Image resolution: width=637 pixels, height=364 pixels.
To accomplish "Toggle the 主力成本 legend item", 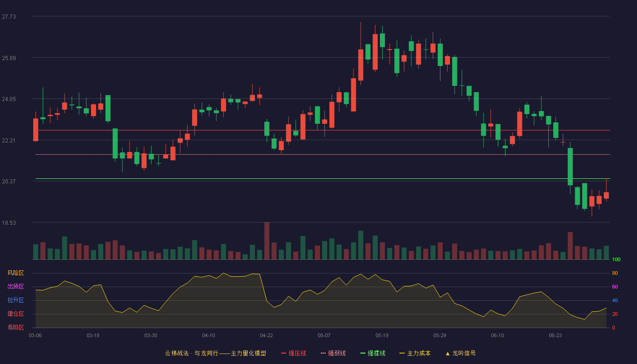I will point(415,353).
